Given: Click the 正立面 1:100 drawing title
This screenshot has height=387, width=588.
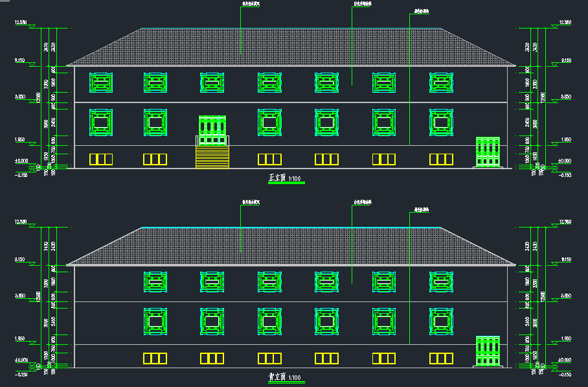Looking at the screenshot, I should click(x=286, y=178).
